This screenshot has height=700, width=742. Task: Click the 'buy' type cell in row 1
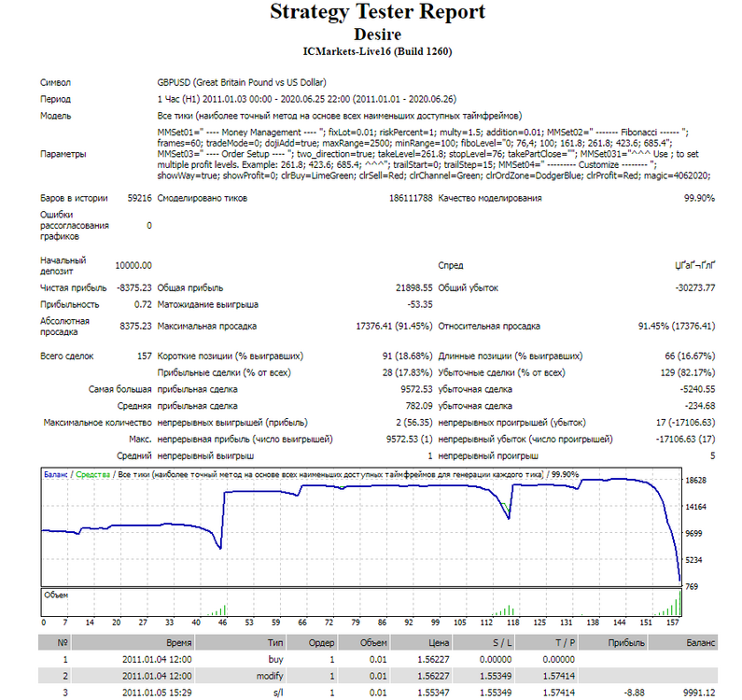(x=275, y=659)
